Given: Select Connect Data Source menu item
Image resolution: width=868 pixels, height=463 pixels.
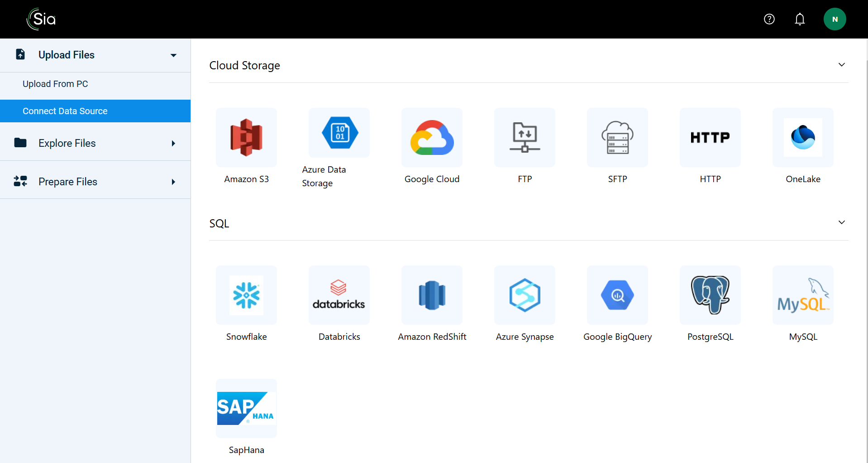Looking at the screenshot, I should coord(95,111).
